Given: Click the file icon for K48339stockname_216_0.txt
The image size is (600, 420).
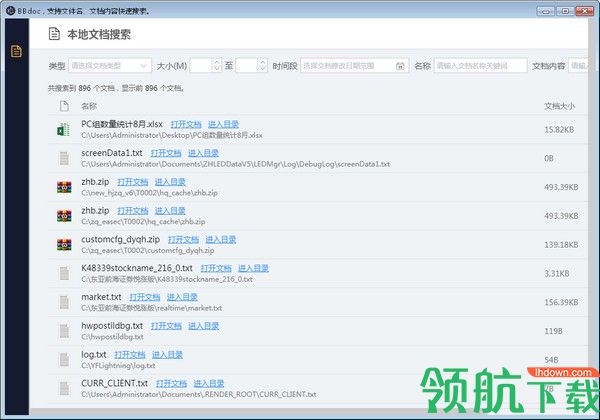Looking at the screenshot, I should pos(64,273).
